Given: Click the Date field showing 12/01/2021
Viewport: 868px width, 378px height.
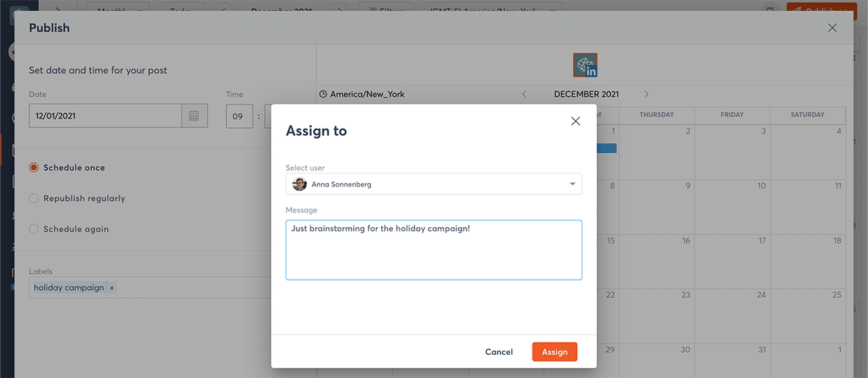Looking at the screenshot, I should (105, 116).
